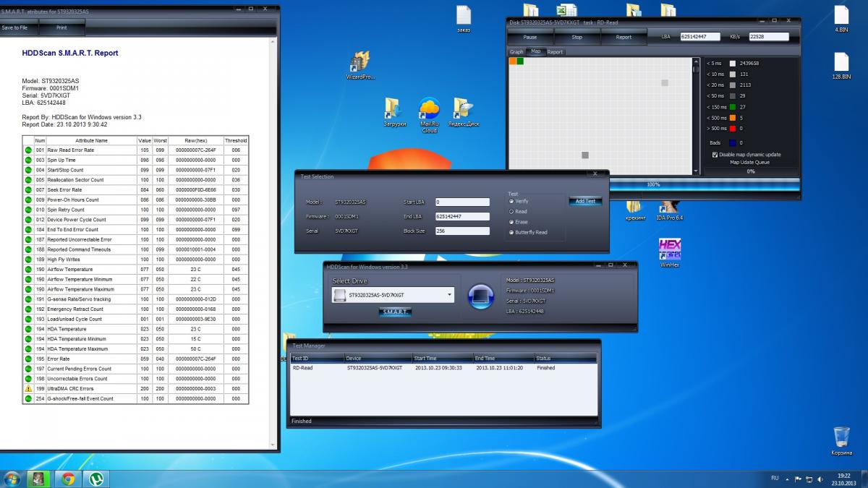Viewport: 868px width, 488px height.
Task: Click the UltraDMA CRC Errors warning icon
Action: pyautogui.click(x=29, y=389)
